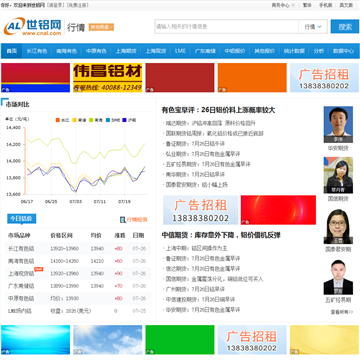This screenshot has width=360, height=360.
Task: Open 国信期货 金属震荡分化 article
Action: (214, 279)
